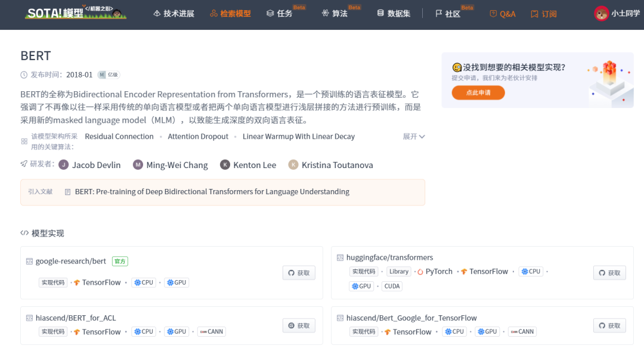This screenshot has height=348, width=644.
Task: Click the J avatar for Jacob Devlin
Action: coord(63,165)
